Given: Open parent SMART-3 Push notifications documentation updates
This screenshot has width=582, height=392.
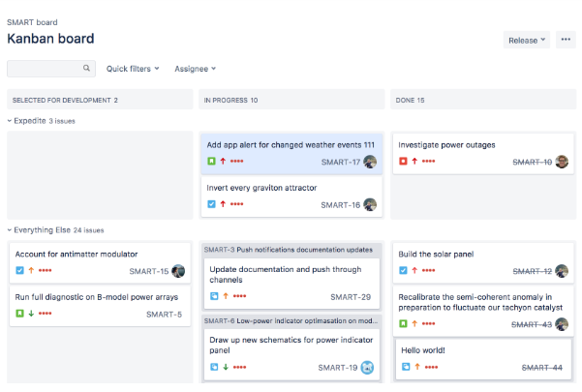Looking at the screenshot, I should coord(288,250).
